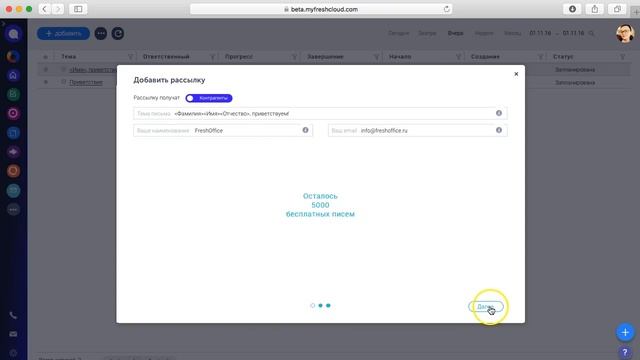Open the teal module icon in sidebar

pos(13,190)
